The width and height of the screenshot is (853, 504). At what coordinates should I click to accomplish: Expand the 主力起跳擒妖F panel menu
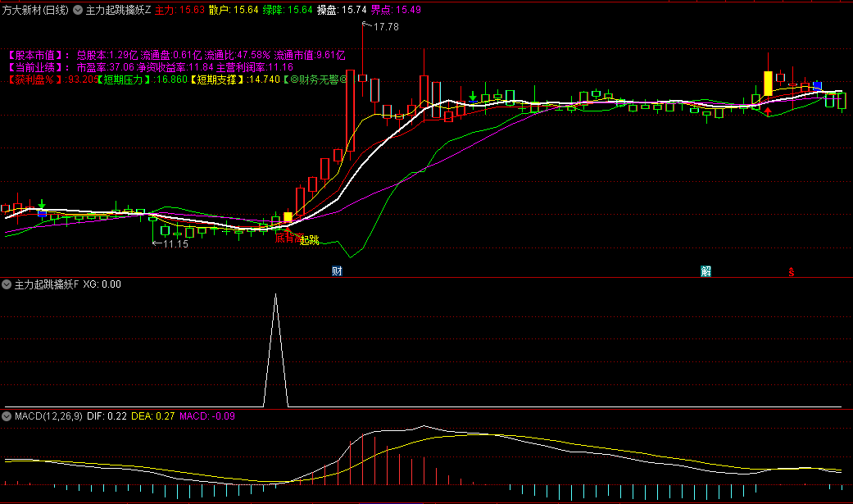pyautogui.click(x=7, y=284)
